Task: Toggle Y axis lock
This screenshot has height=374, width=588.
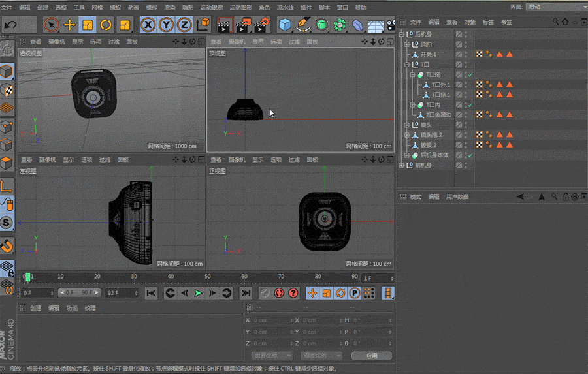Action: (166, 25)
